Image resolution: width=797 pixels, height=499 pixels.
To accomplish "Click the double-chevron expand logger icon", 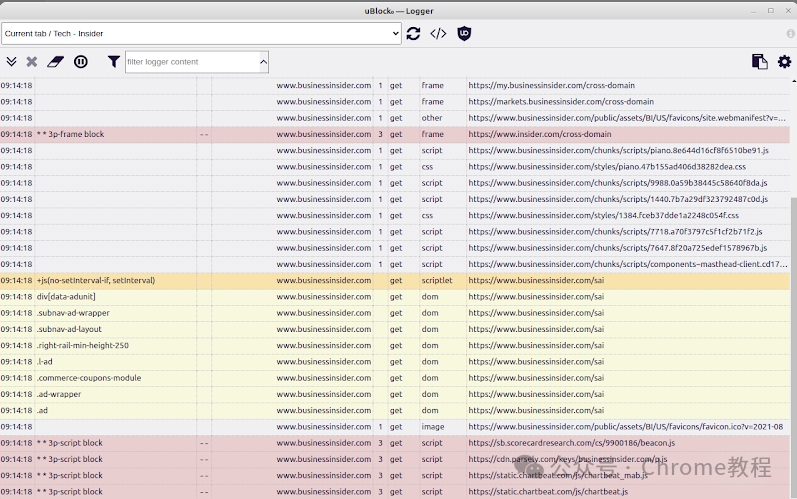I will (x=11, y=62).
